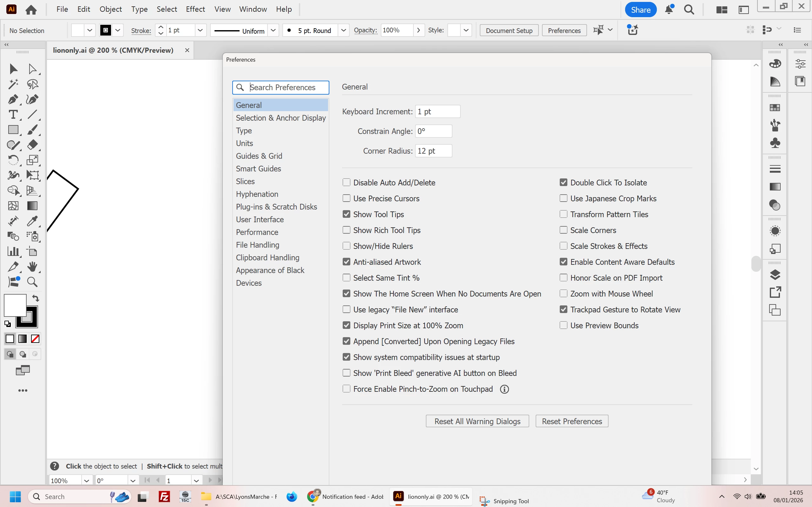Open the Artboard tool
This screenshot has width=812, height=507.
[32, 251]
